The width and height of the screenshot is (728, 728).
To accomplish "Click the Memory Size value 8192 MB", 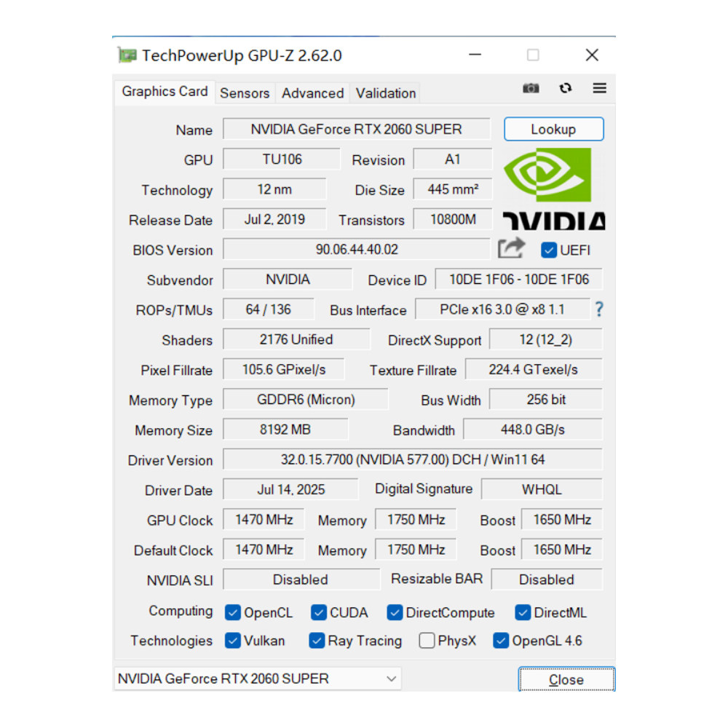I will click(285, 430).
